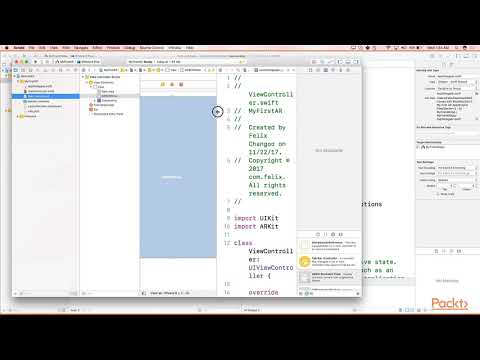Collapse the MyFirstAR group folder triangle
480x360 pixels.
(x=18, y=81)
